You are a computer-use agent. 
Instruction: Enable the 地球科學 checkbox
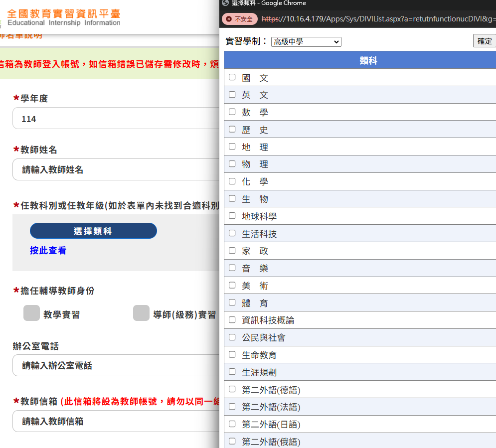click(232, 216)
